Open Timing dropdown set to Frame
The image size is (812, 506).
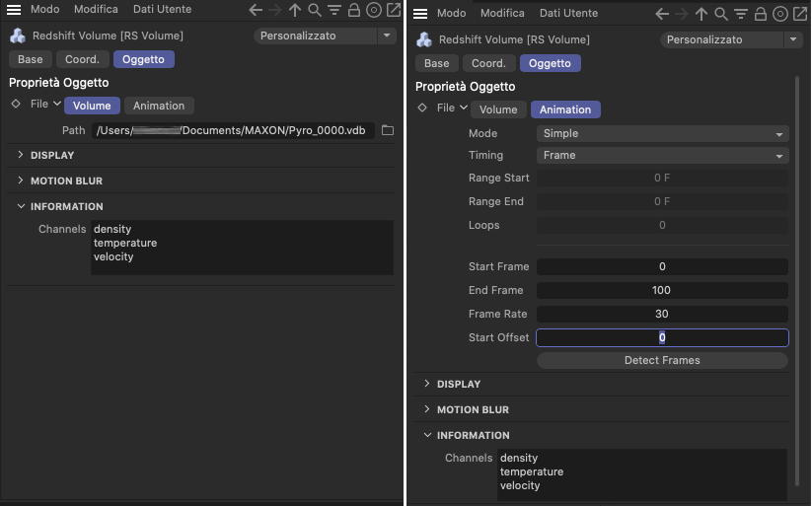coord(662,156)
